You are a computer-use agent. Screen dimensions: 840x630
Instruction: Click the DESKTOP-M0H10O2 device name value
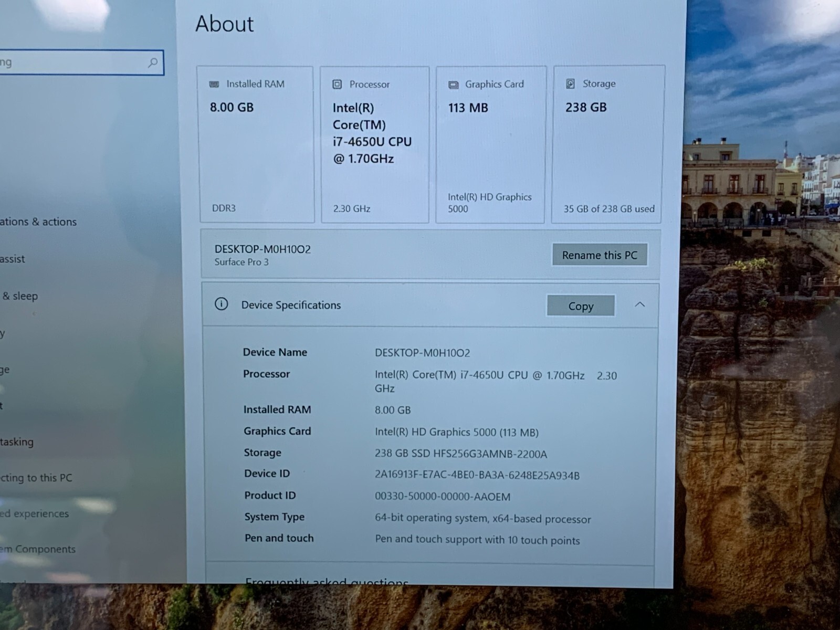click(x=423, y=353)
